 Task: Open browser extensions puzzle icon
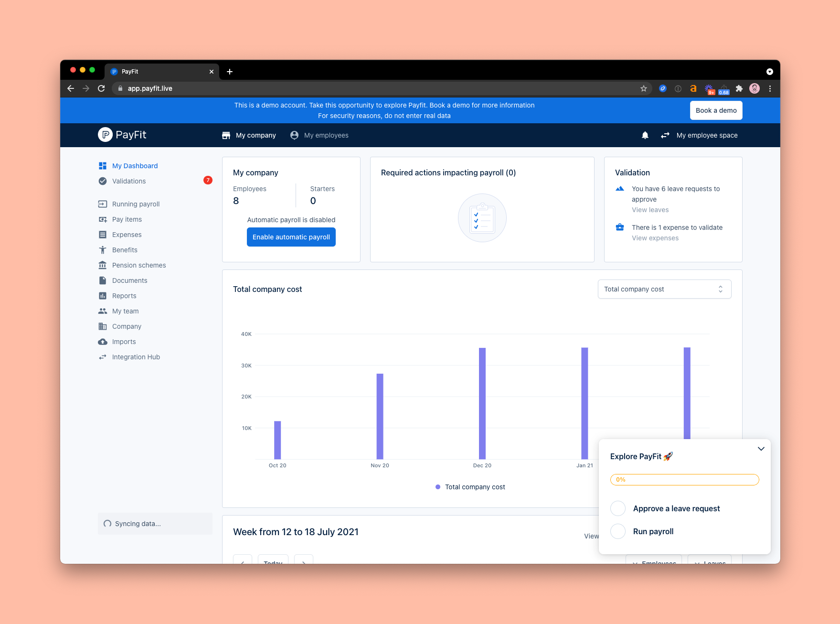click(x=739, y=88)
